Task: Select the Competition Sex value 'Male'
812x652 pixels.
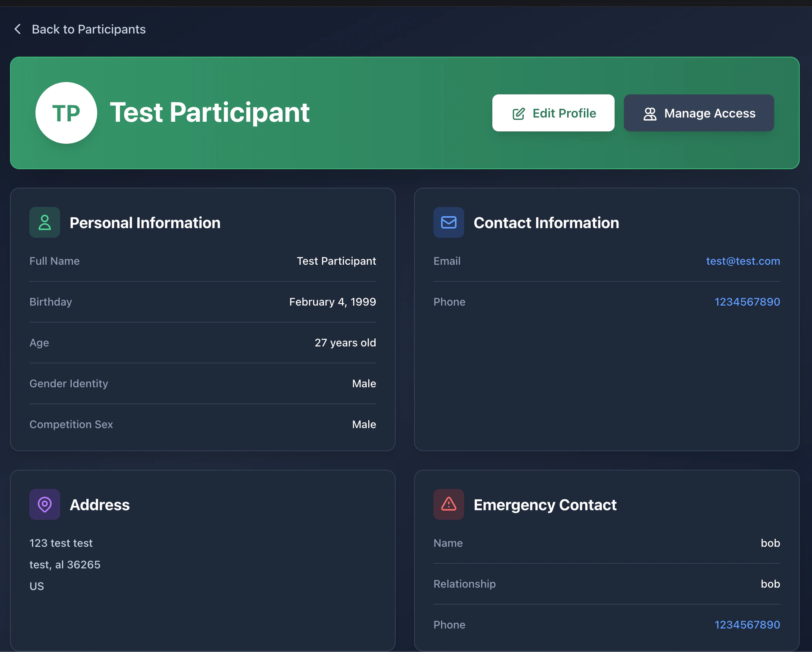Action: click(364, 424)
